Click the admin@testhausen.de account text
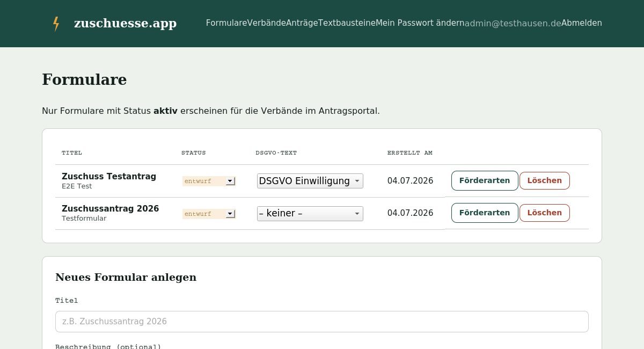 coord(513,23)
